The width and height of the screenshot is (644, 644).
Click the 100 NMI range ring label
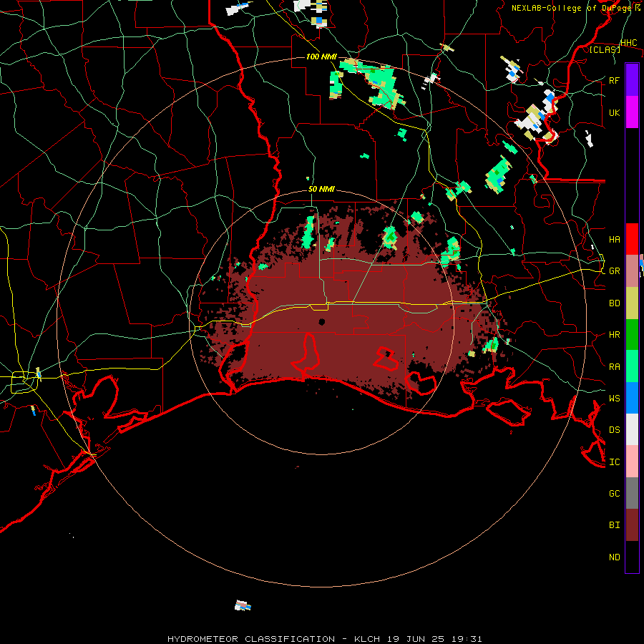coord(321,57)
